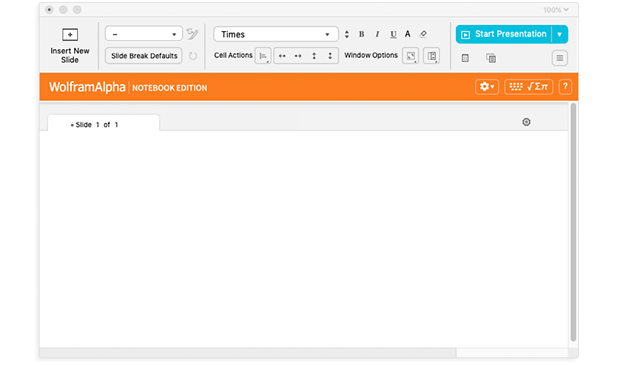Open the orange gear settings menu
Screen dimensions: 620x365
[487, 87]
